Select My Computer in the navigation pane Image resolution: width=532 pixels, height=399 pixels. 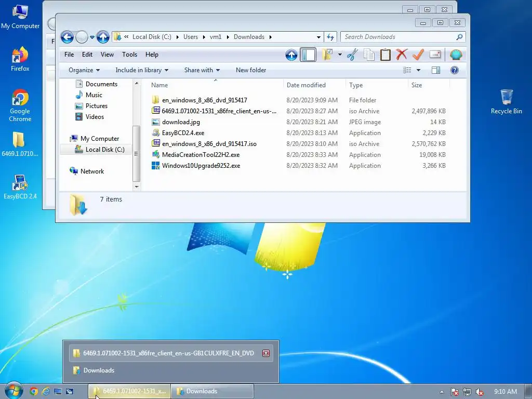(x=95, y=138)
